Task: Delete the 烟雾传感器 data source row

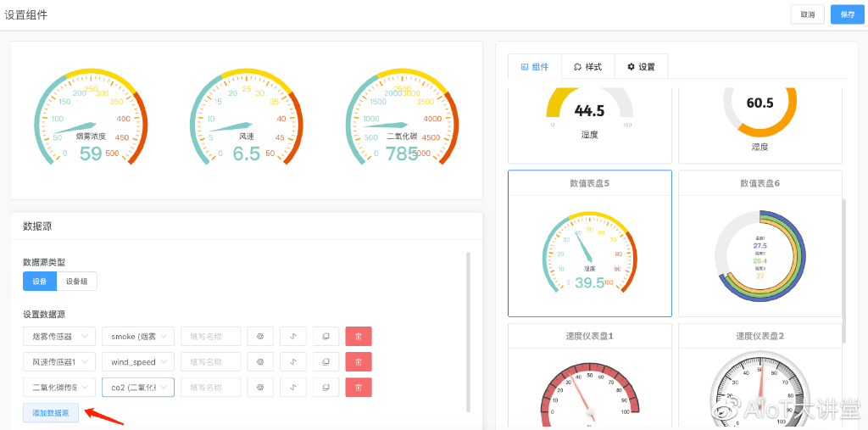Action: point(359,337)
